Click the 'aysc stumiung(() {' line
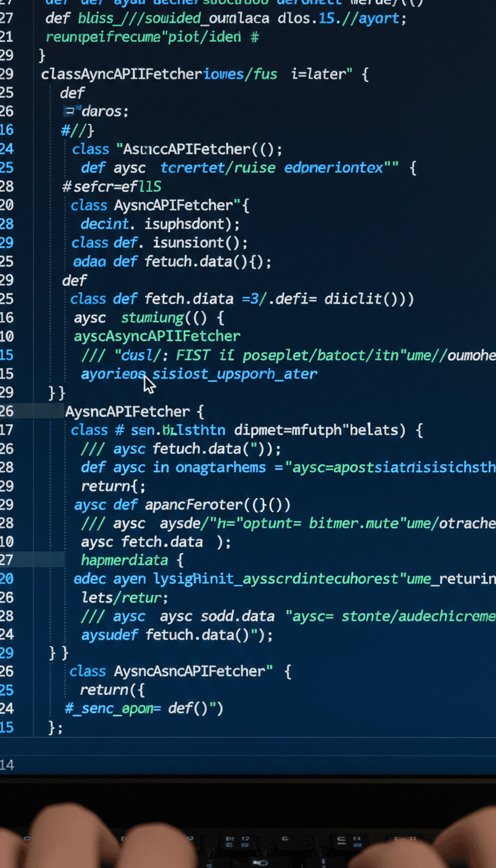The height and width of the screenshot is (868, 496). tap(149, 318)
